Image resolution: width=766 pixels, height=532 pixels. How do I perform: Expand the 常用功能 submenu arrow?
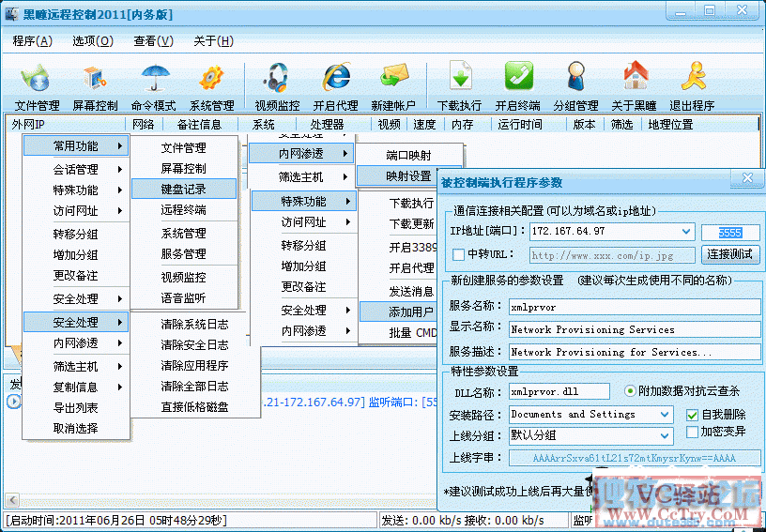point(120,146)
